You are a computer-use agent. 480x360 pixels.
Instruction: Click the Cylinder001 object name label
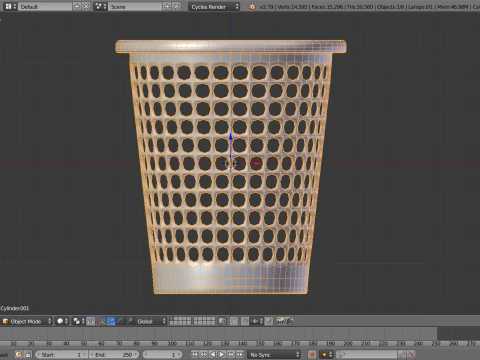(x=15, y=308)
